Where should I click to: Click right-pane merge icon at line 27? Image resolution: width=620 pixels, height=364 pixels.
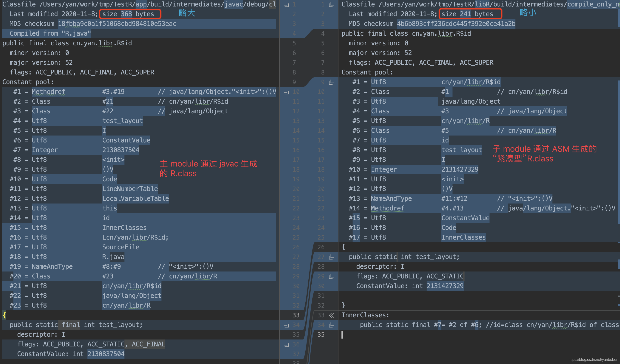[x=332, y=257]
